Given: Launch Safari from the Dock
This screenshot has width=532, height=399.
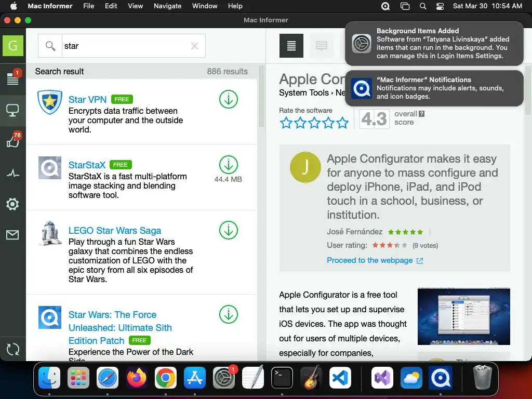Looking at the screenshot, I should pyautogui.click(x=108, y=378).
